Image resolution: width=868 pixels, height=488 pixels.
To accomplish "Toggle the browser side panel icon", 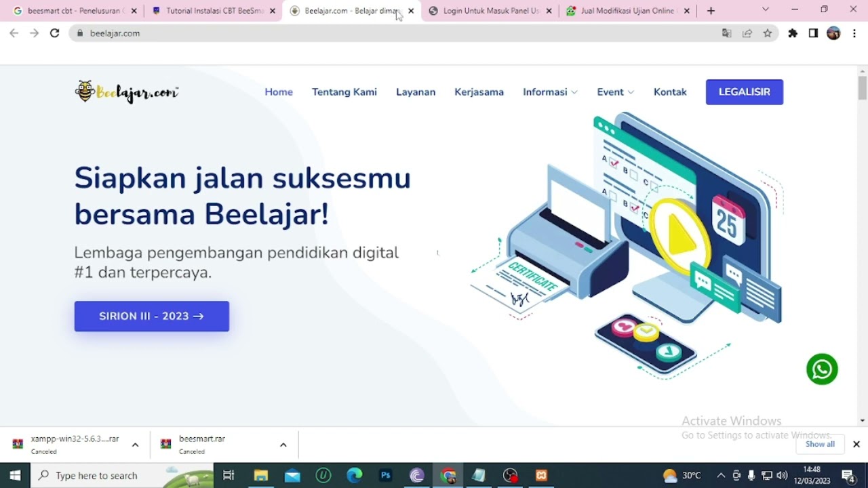I will tap(813, 33).
